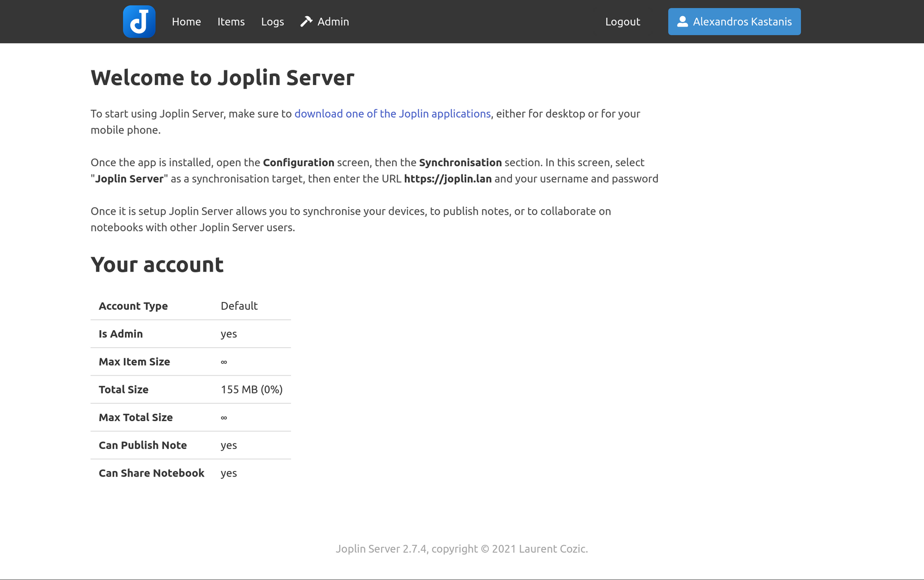This screenshot has height=580, width=924.
Task: Click the 'Can Share Notebook' label
Action: point(152,473)
